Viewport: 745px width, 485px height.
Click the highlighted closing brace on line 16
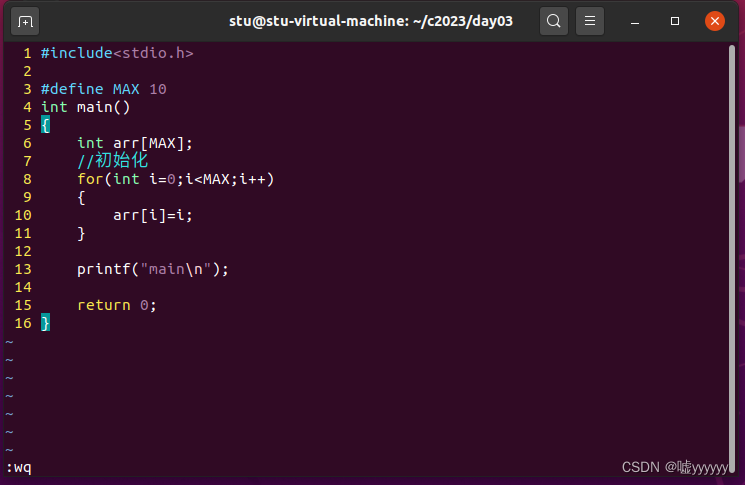tap(45, 323)
